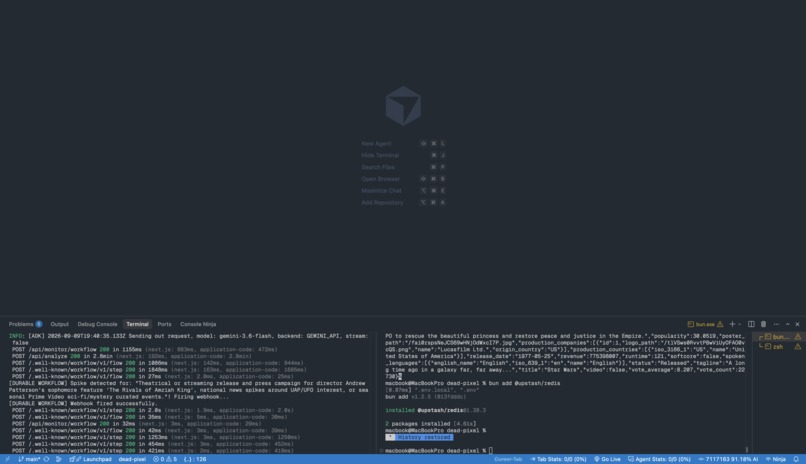
Task: Click the sync changes icon in status bar
Action: [x=46, y=459]
